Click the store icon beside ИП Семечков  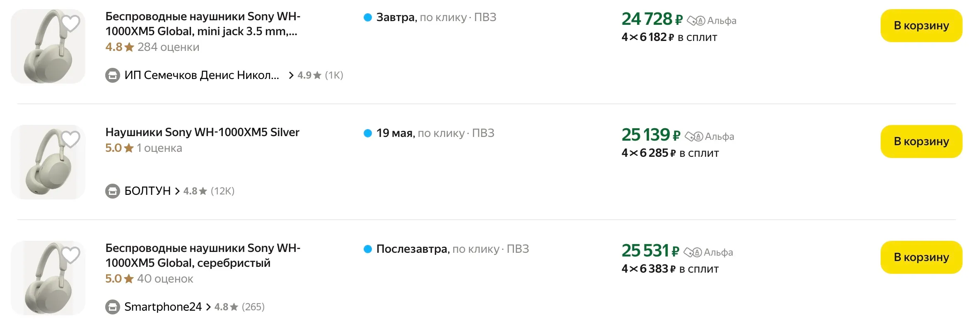pyautogui.click(x=112, y=75)
